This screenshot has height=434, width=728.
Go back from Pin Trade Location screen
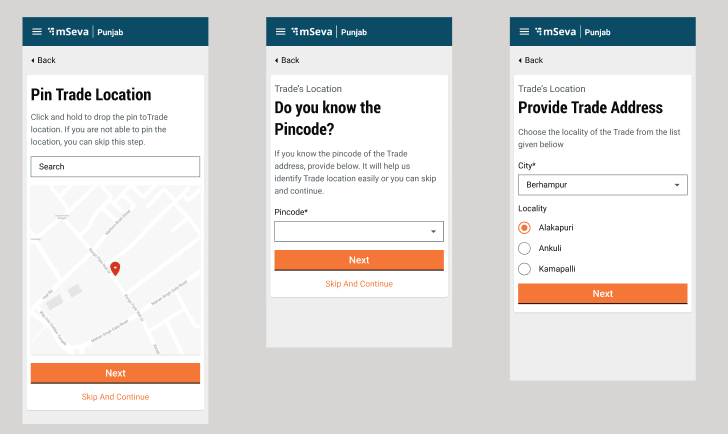[43, 60]
